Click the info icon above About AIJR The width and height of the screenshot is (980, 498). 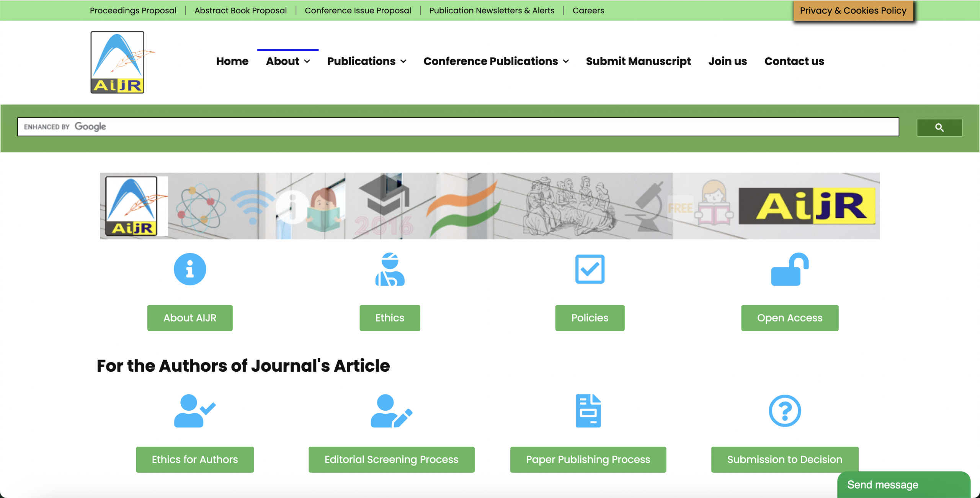pyautogui.click(x=189, y=269)
